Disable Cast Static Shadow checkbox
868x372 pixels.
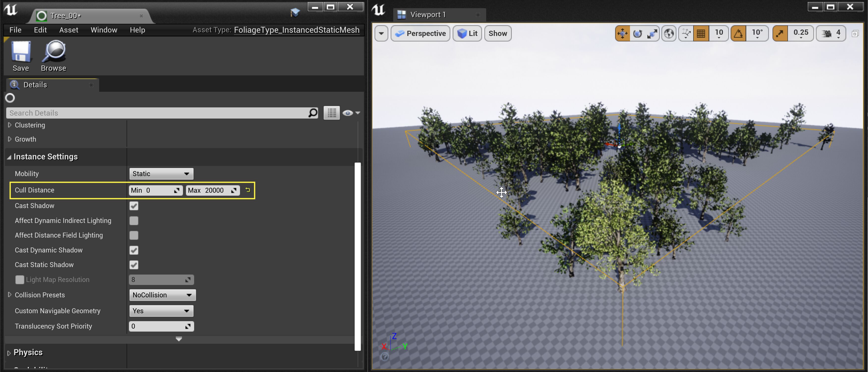(134, 265)
